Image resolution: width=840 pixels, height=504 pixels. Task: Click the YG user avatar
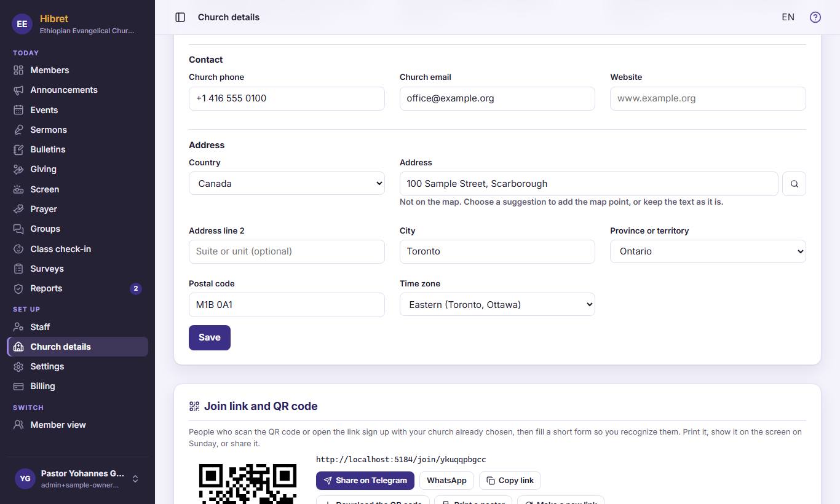pyautogui.click(x=25, y=479)
